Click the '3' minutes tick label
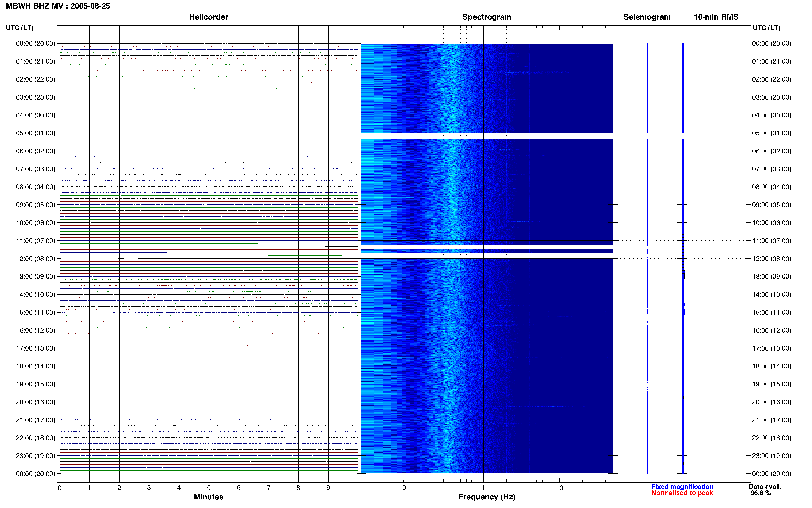 point(149,487)
